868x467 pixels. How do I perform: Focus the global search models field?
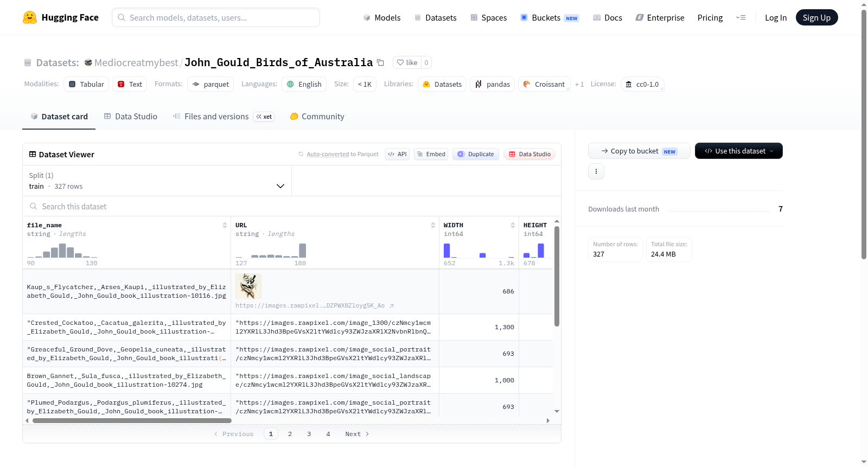click(x=216, y=17)
